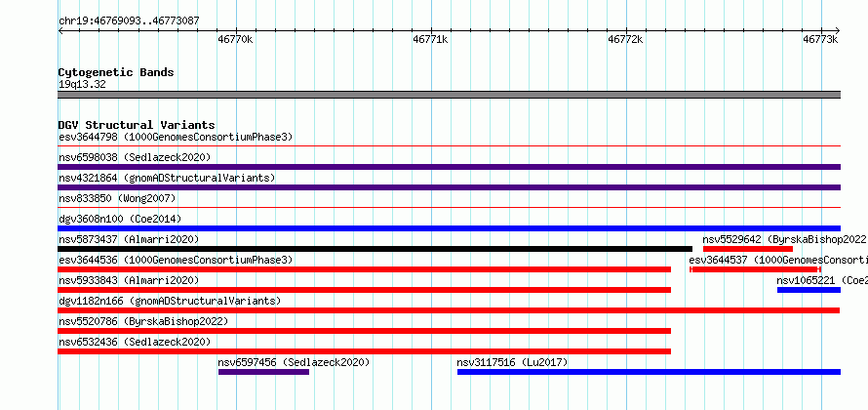This screenshot has height=410, width=868.
Task: Click the nsv5933843 (Almarri2020) label
Action: [x=129, y=280]
